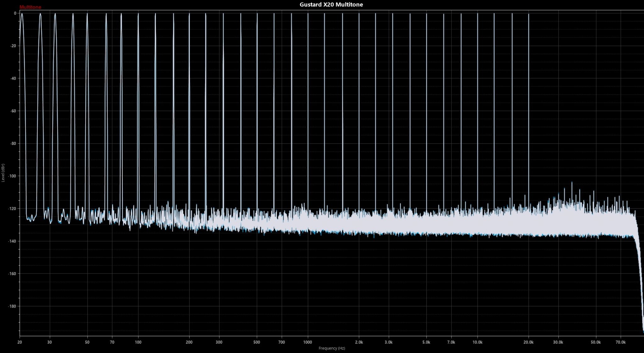Click the '20' frequency axis tick
This screenshot has width=644, height=353.
[19, 342]
